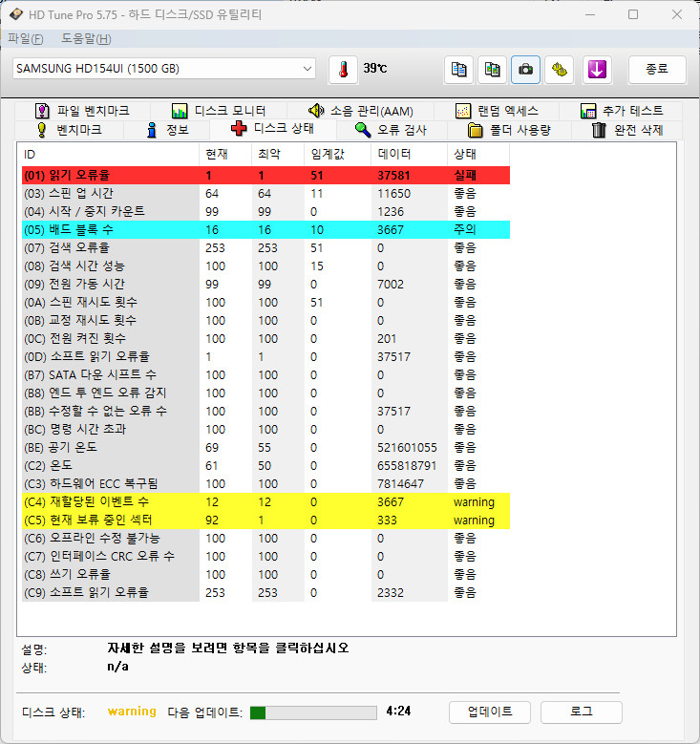This screenshot has width=700, height=744.
Task: Click the data value 521601055
Action: point(407,447)
